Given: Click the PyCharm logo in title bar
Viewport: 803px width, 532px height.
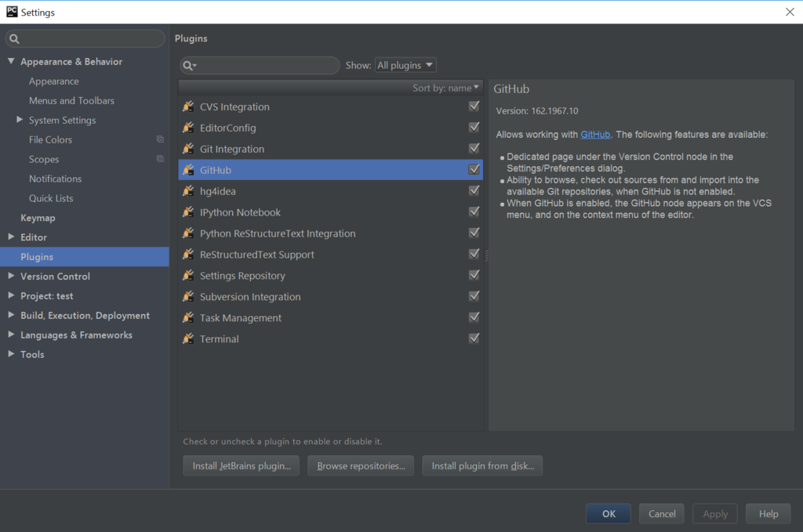Looking at the screenshot, I should coord(12,12).
